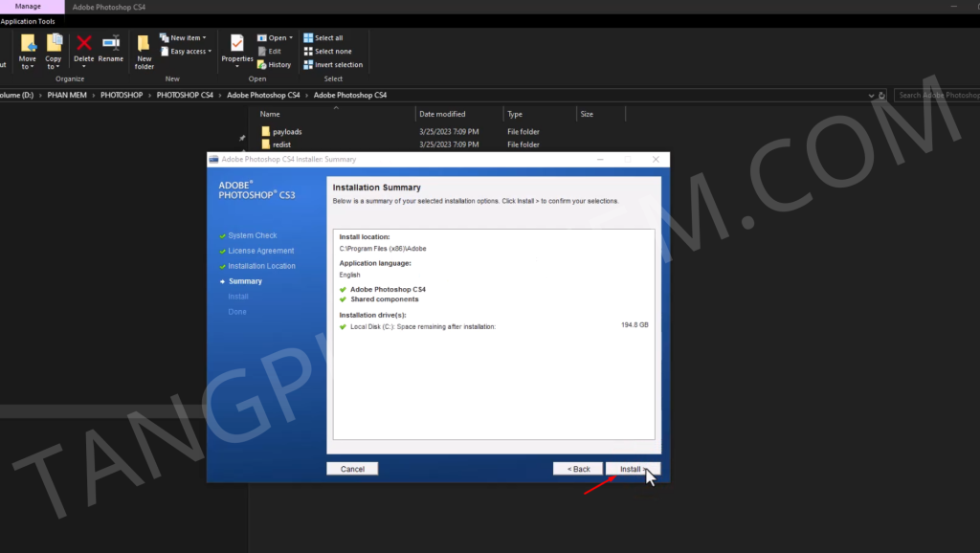This screenshot has width=980, height=553.
Task: Click the Search Adobe Photoshop field
Action: [938, 96]
